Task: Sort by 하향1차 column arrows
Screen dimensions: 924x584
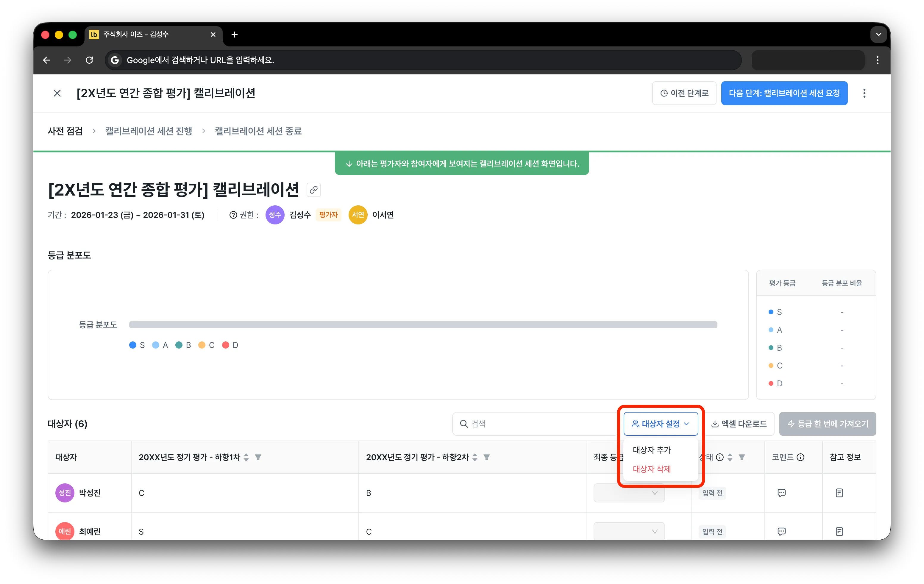Action: pyautogui.click(x=246, y=457)
